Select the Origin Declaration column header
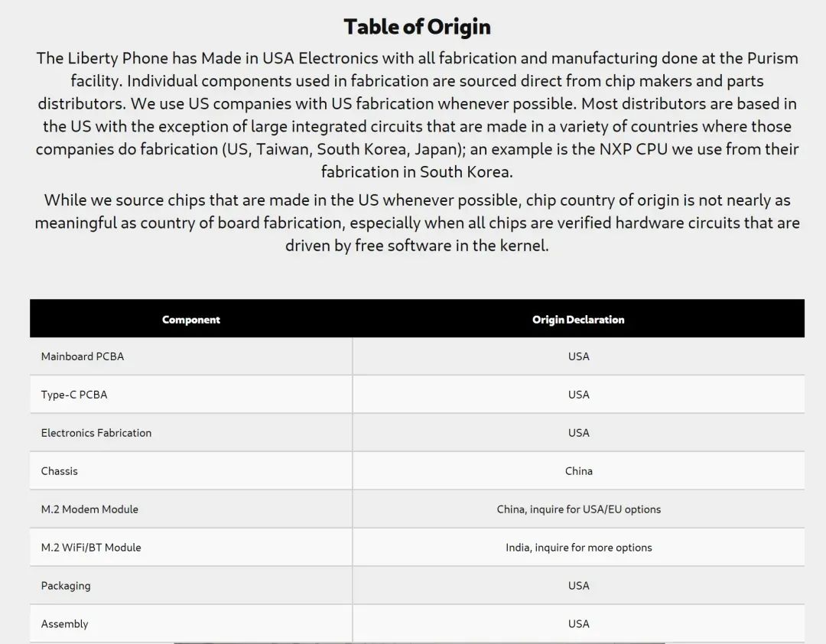Image resolution: width=826 pixels, height=644 pixels. (x=578, y=320)
